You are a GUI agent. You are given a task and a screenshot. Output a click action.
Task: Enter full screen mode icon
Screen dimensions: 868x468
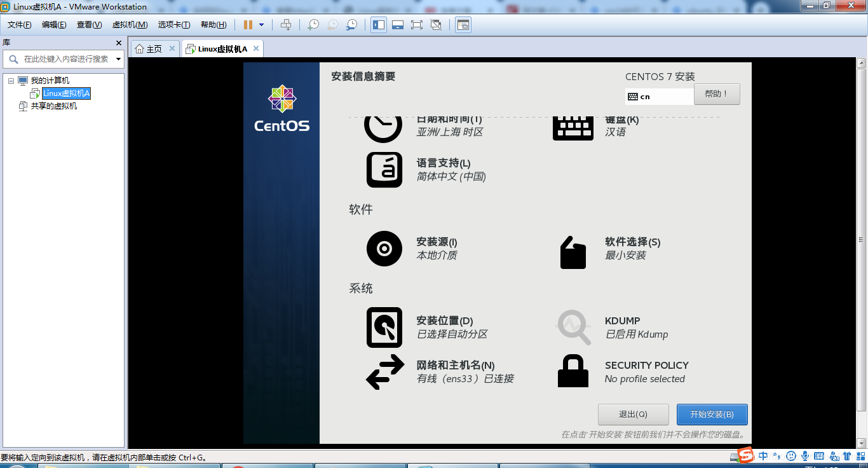click(417, 25)
